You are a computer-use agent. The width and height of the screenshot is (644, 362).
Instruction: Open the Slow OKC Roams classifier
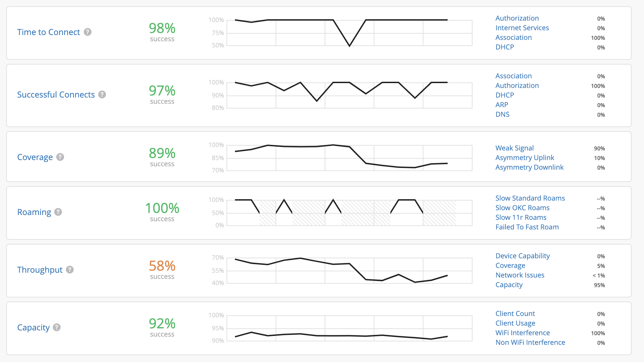(522, 208)
